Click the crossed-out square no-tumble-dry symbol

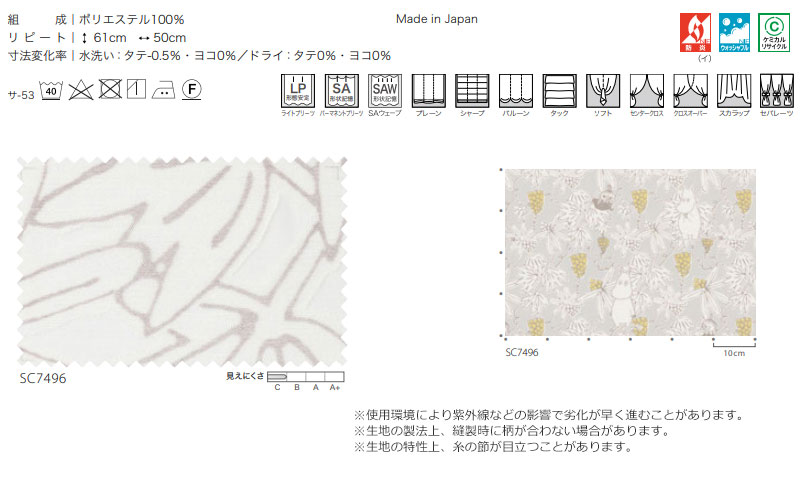[110, 89]
